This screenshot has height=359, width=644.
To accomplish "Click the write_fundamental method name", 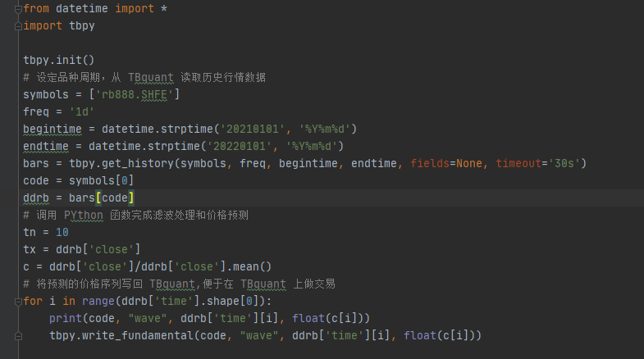I will click(138, 336).
